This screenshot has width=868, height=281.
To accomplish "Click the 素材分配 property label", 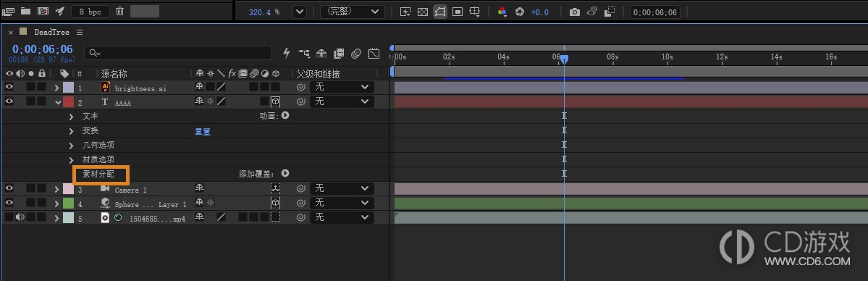I will pos(98,174).
